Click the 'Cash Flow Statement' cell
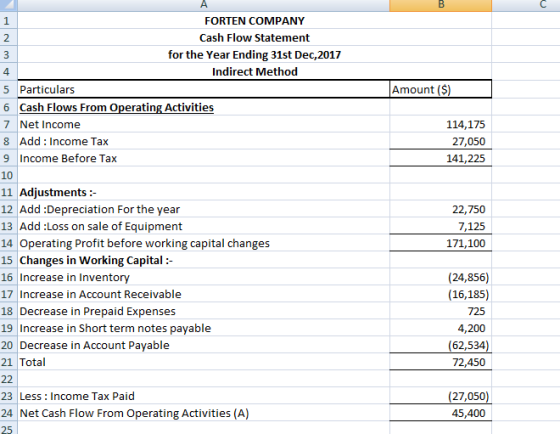The height and width of the screenshot is (434, 560). [254, 38]
